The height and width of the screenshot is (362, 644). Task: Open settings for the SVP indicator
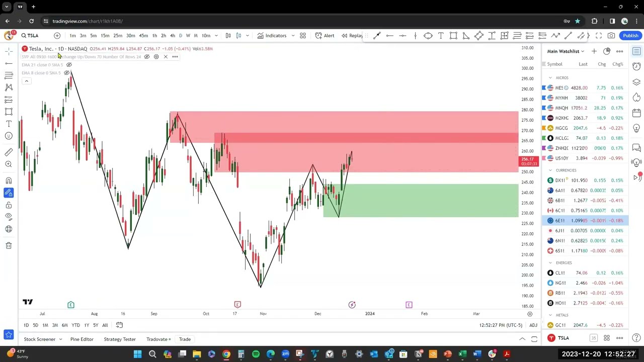[156, 57]
